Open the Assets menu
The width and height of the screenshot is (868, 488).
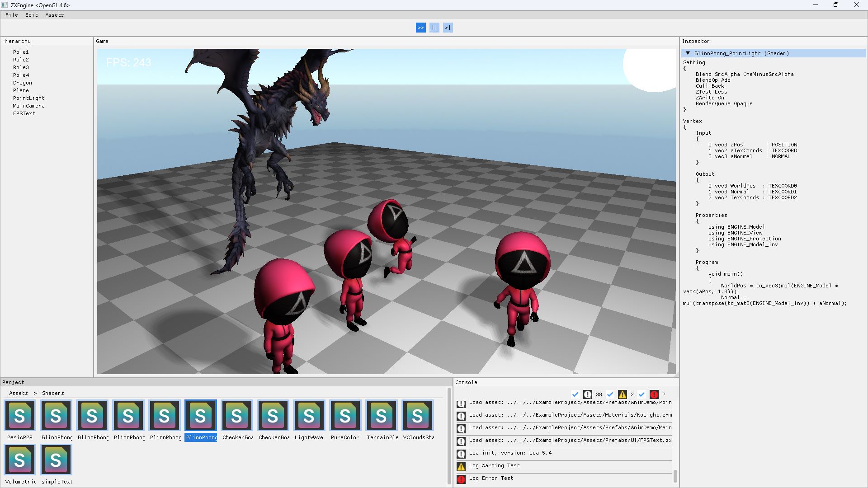[x=54, y=15]
